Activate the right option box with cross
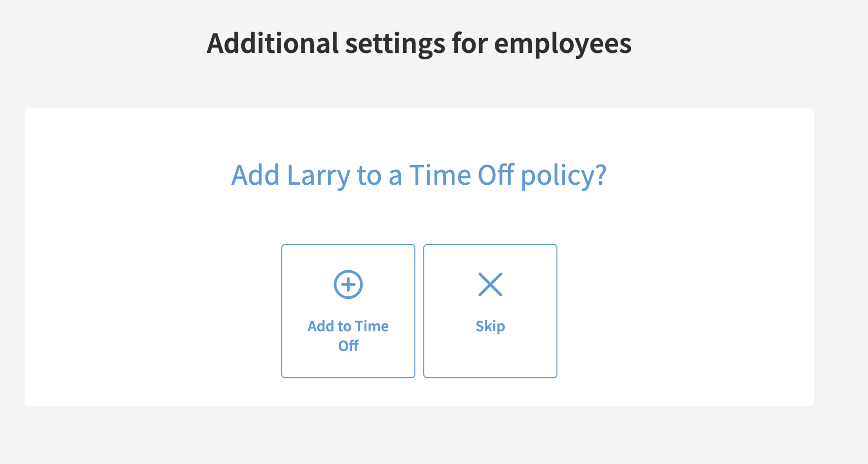Viewport: 868px width, 464px height. point(490,311)
